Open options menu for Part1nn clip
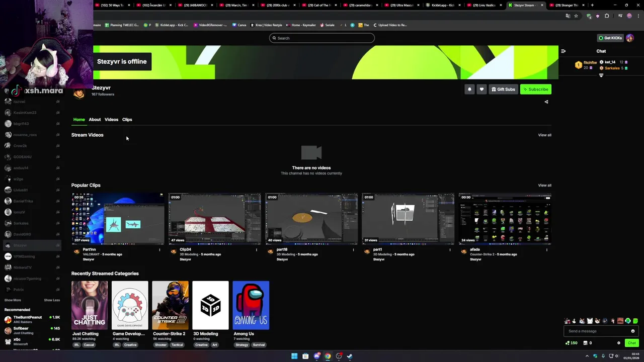This screenshot has height=362, width=644. pos(159,250)
